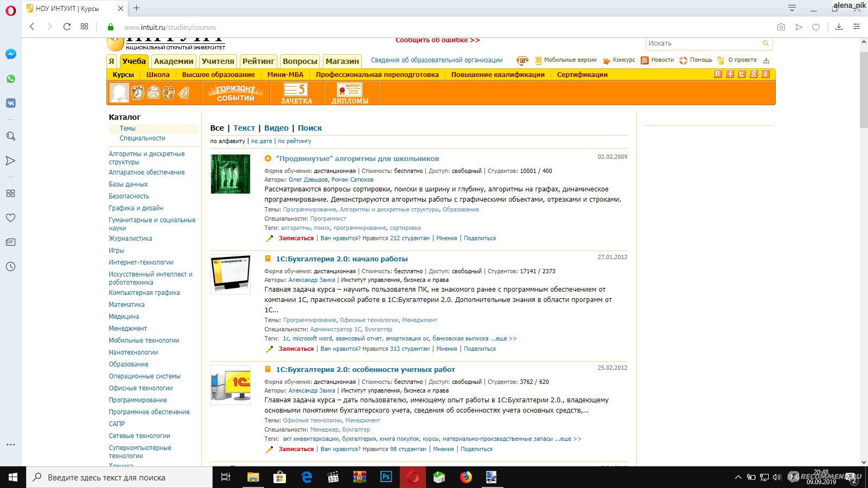
Task: Show hidden system tray icons chevron
Action: coord(738,477)
